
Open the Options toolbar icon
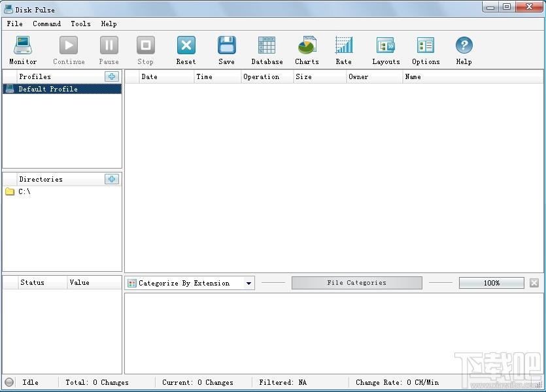coord(426,45)
